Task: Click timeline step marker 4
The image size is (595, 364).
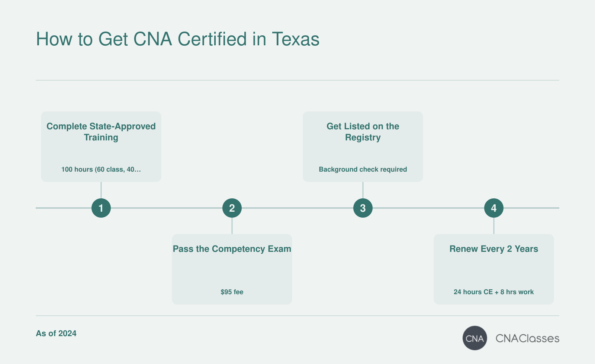Action: (494, 208)
